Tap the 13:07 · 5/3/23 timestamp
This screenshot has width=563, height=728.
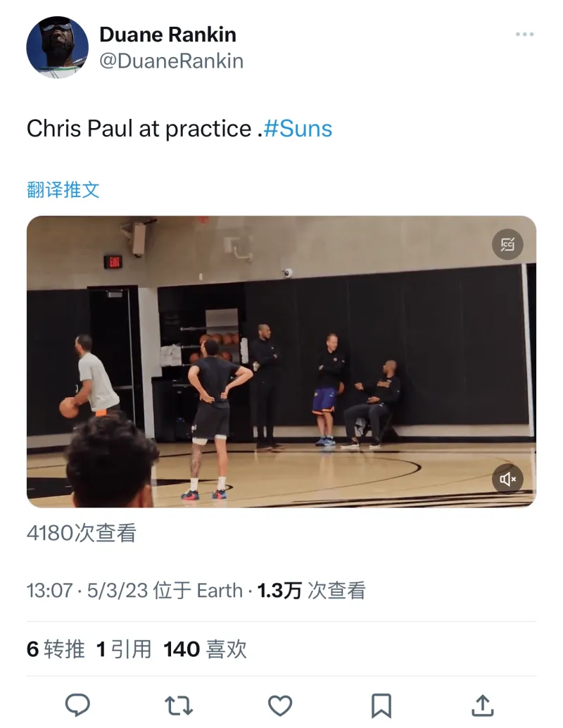(x=87, y=591)
